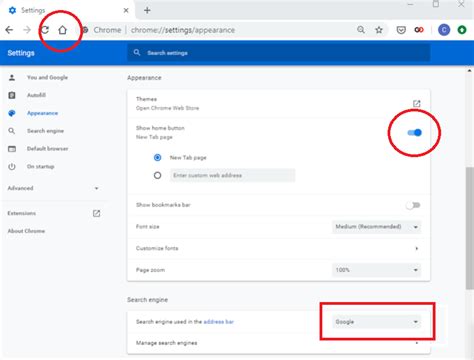Click the URL chrome://settings/appearance

pos(183,30)
